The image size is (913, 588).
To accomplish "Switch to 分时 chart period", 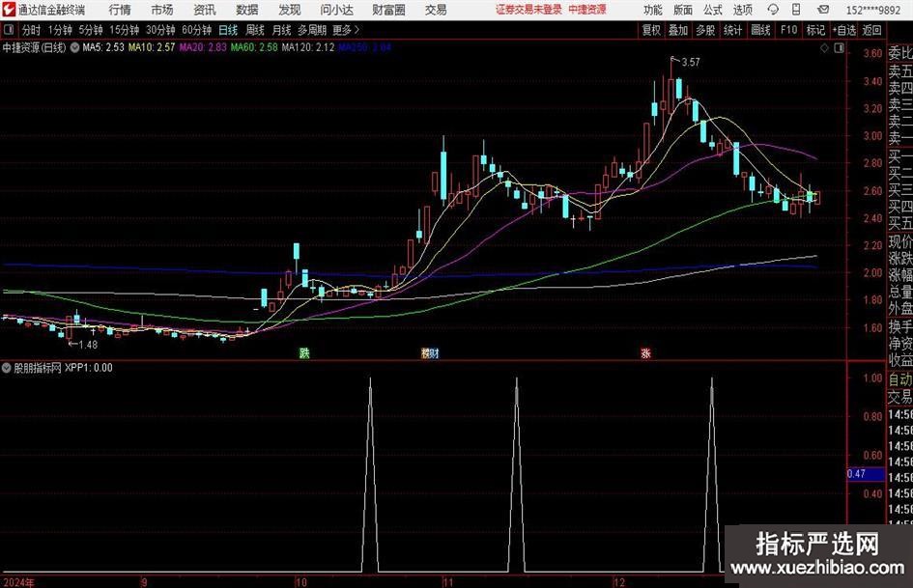I will click(x=31, y=30).
